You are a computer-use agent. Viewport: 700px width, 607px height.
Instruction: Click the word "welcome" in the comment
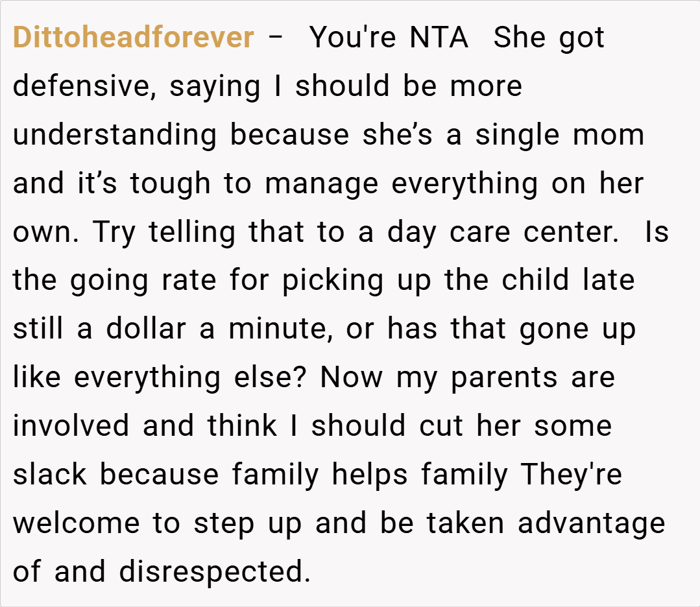click(x=76, y=524)
